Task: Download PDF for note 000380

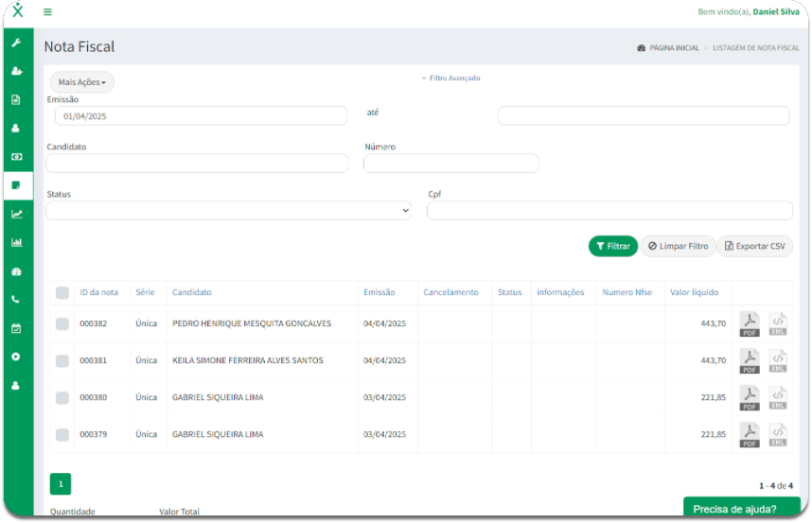Action: (750, 398)
